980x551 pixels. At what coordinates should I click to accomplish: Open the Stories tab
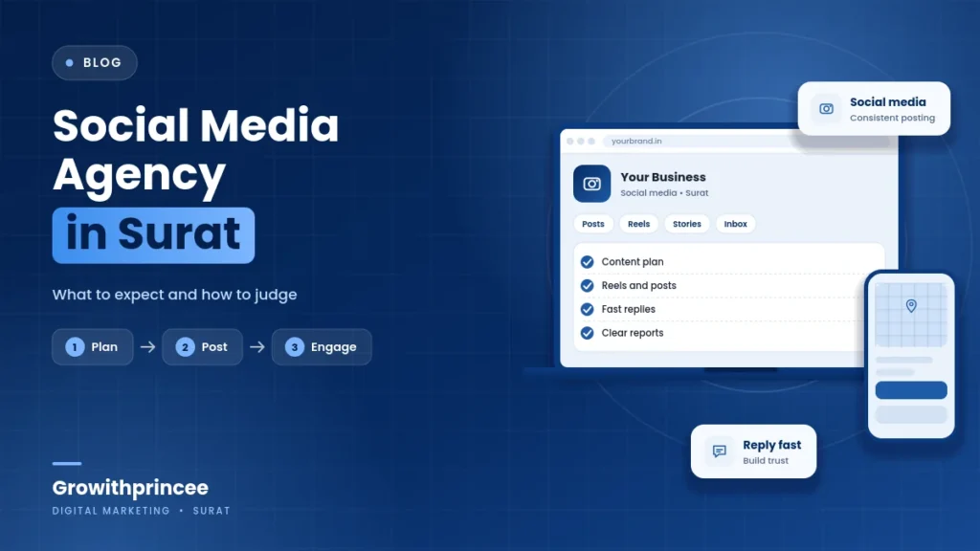point(687,224)
